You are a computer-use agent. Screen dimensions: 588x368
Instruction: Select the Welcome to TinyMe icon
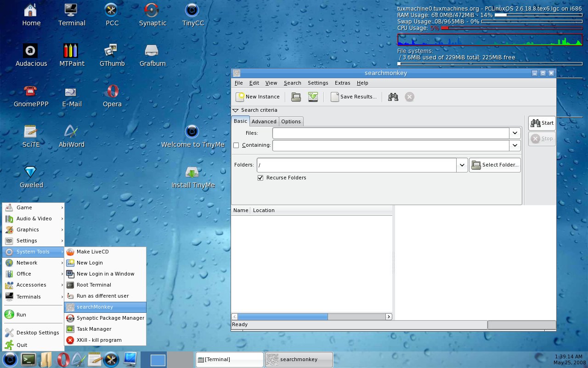[192, 131]
